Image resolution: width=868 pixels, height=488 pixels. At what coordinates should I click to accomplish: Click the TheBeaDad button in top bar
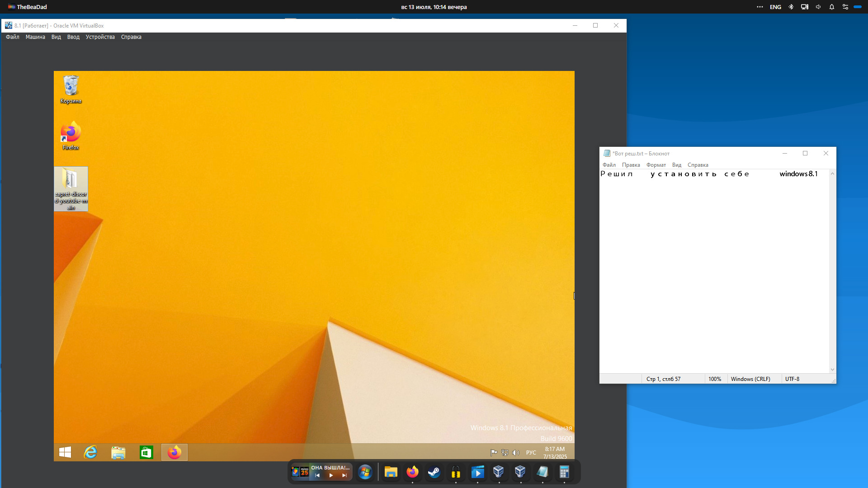(x=27, y=7)
